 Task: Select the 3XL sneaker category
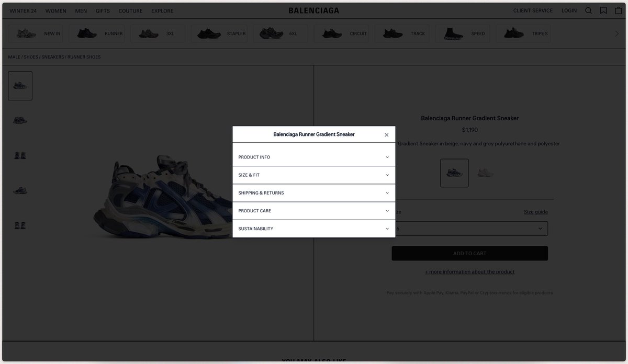click(x=158, y=33)
